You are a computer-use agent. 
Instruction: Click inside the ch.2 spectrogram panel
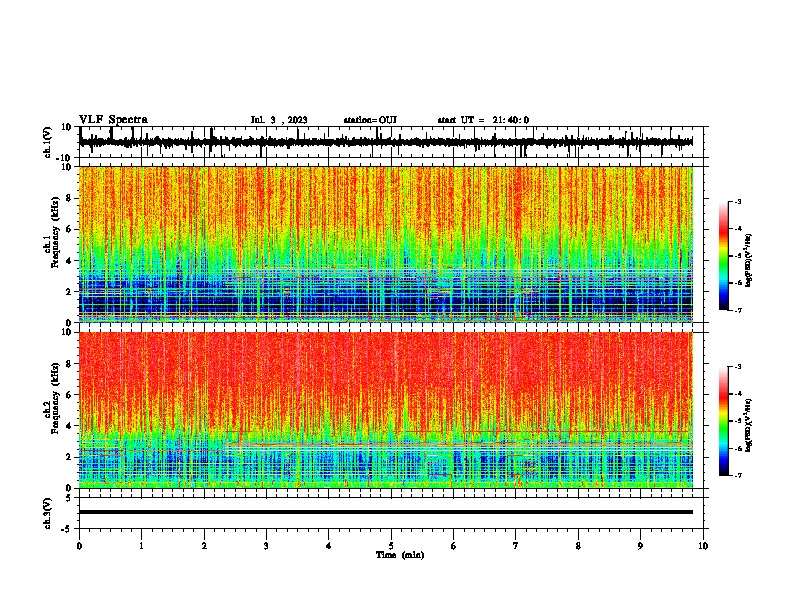[386, 410]
